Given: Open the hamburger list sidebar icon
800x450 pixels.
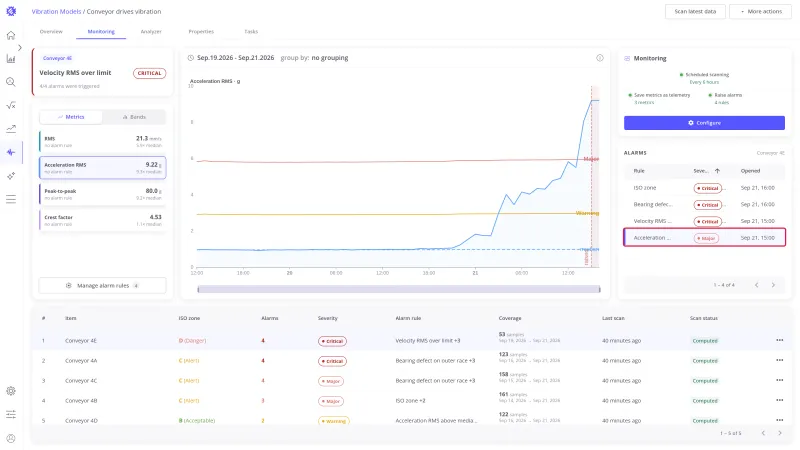Looking at the screenshot, I should click(x=11, y=199).
